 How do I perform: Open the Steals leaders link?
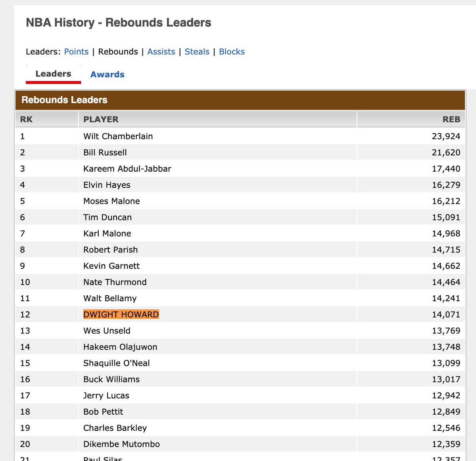click(197, 52)
